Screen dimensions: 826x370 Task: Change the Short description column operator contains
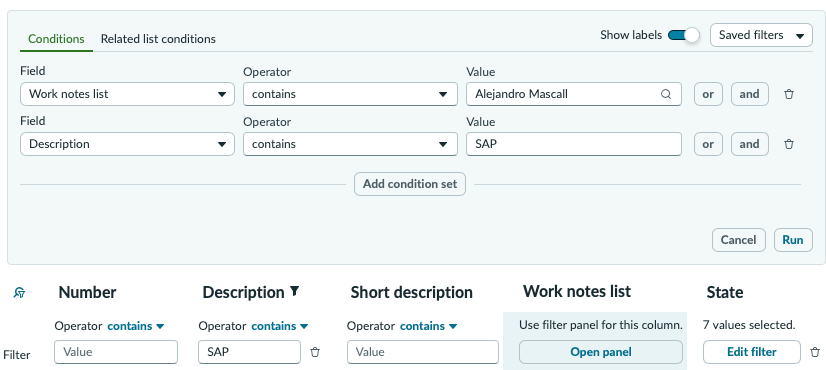tap(428, 326)
